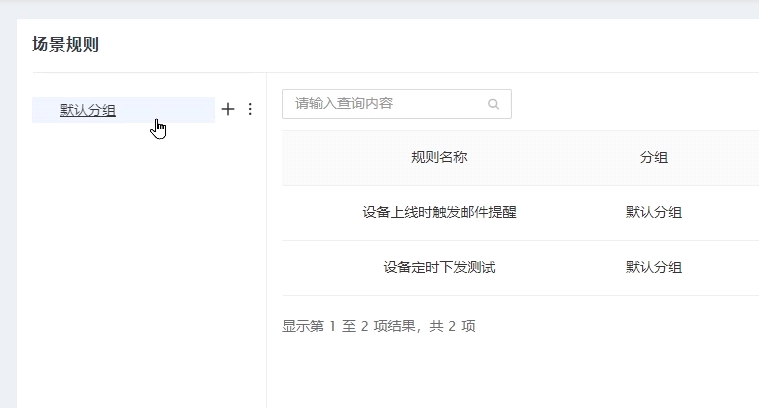Screen dimensions: 759x408
Task: Click the magnifier search icon
Action: 493,104
